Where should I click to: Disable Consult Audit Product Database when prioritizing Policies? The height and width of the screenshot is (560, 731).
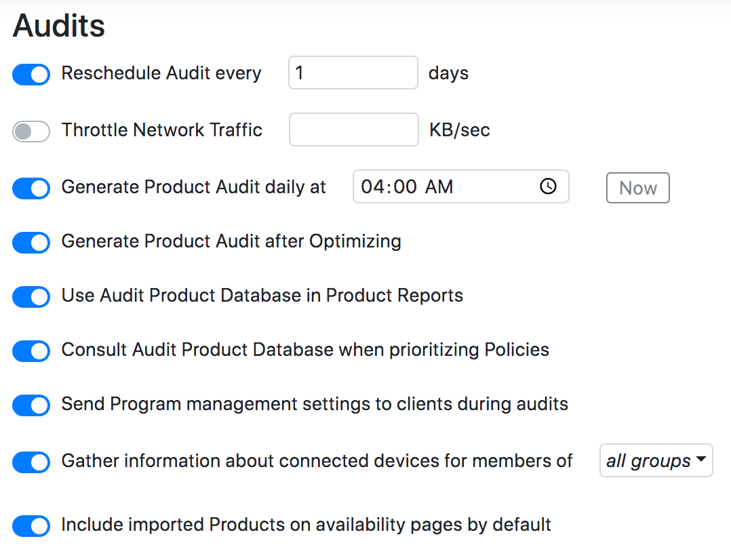pos(31,351)
